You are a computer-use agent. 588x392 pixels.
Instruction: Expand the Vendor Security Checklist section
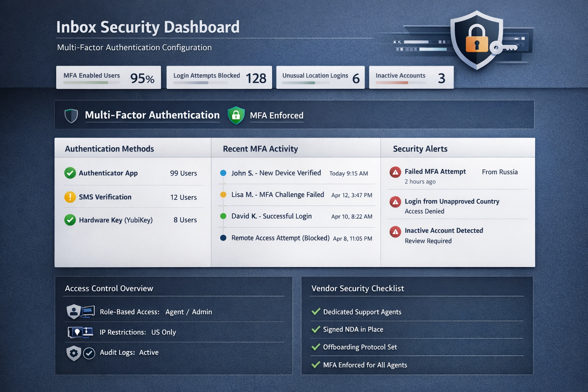pyautogui.click(x=358, y=288)
